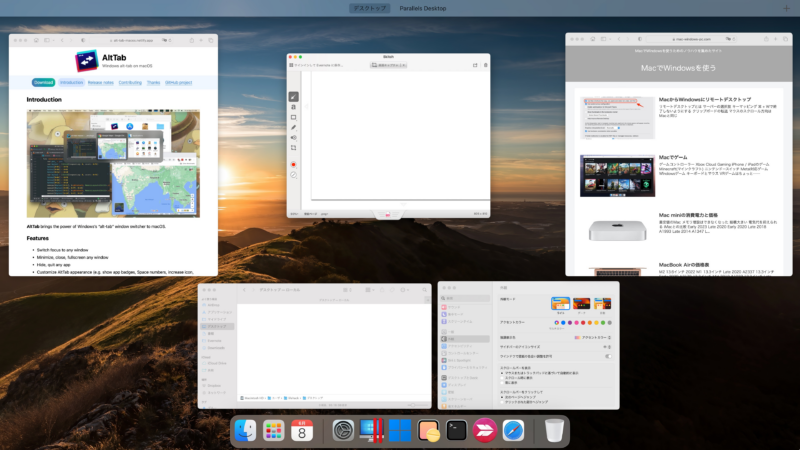The width and height of the screenshot is (800, 450).
Task: Open highlight color dropdown in System Settings
Action: click(x=593, y=337)
